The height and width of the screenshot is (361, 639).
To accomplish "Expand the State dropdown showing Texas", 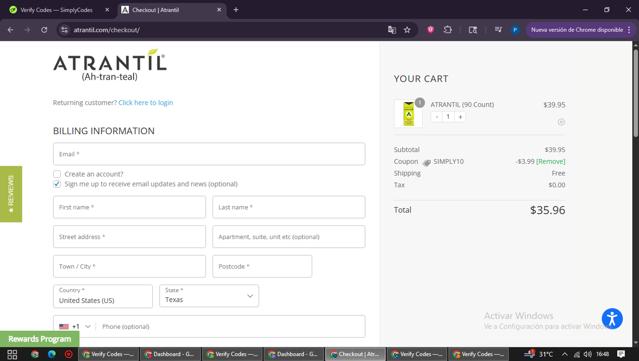I will [209, 296].
